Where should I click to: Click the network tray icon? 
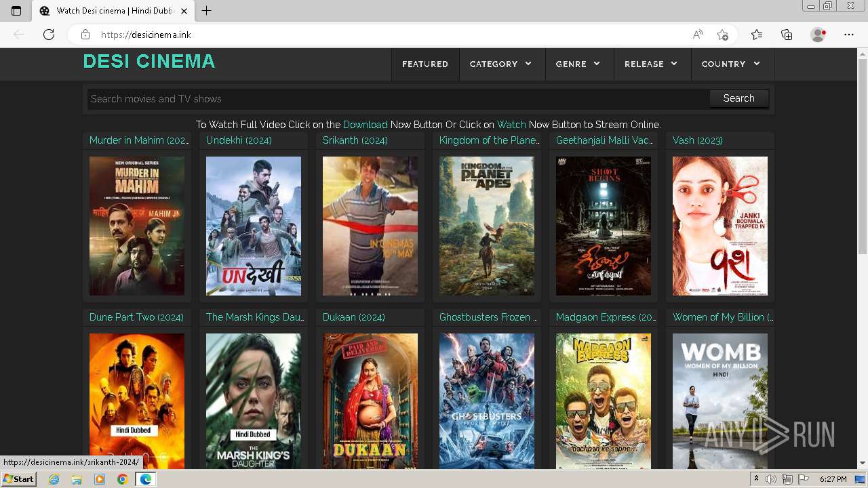point(787,479)
